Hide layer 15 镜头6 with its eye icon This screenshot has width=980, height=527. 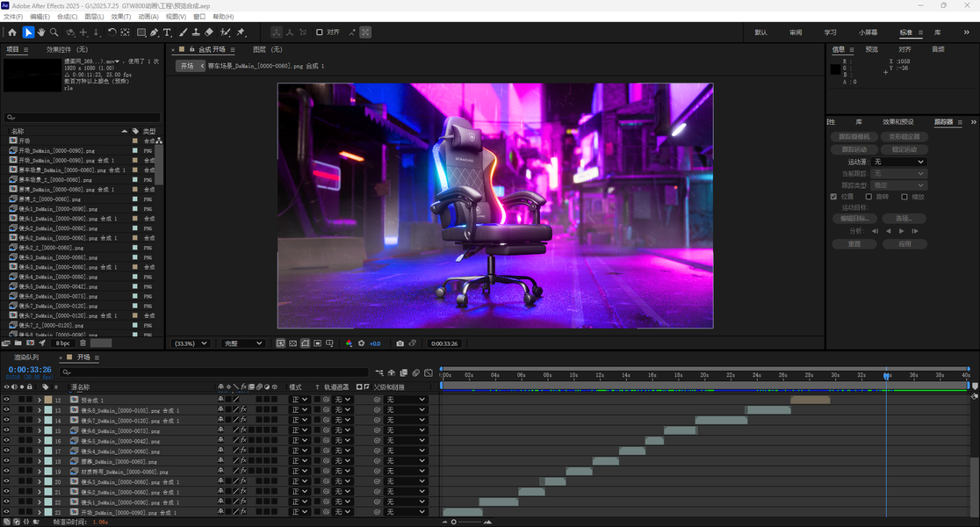click(6, 430)
